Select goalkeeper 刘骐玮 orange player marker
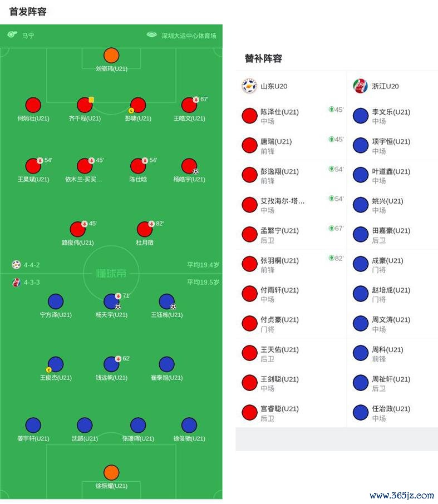 click(x=111, y=55)
